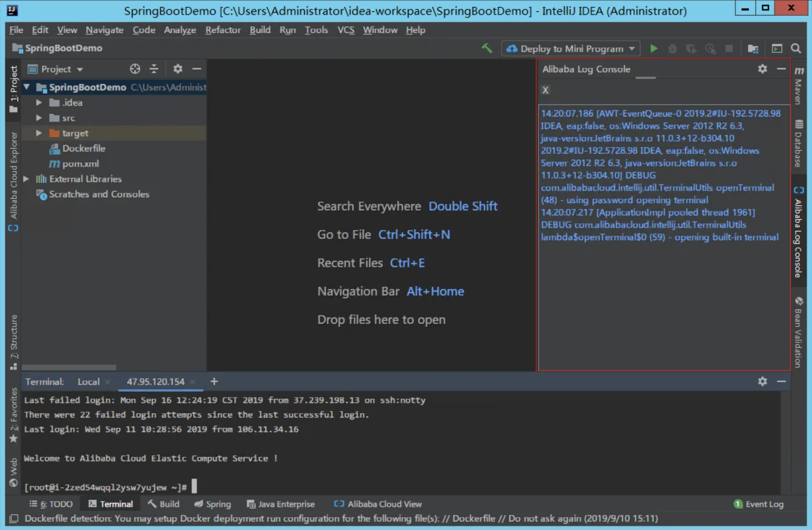Expand the target folder
This screenshot has height=530, width=812.
pyautogui.click(x=39, y=133)
